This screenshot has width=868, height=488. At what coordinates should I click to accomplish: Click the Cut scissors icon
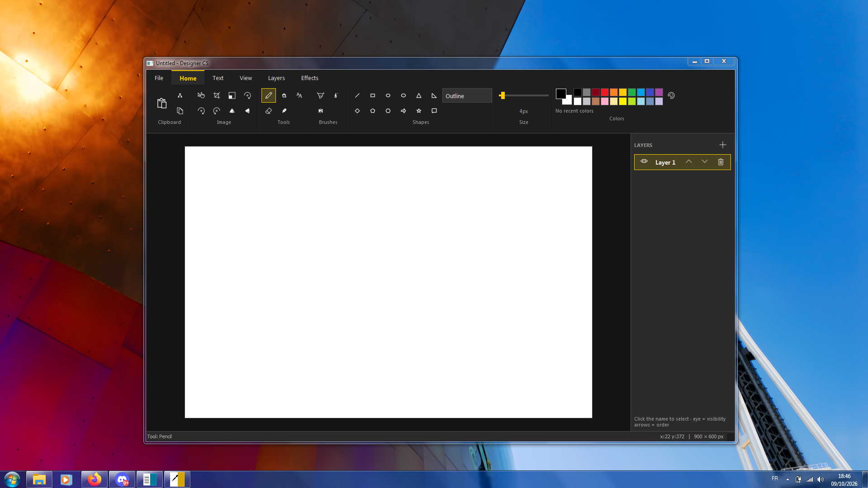click(x=180, y=95)
